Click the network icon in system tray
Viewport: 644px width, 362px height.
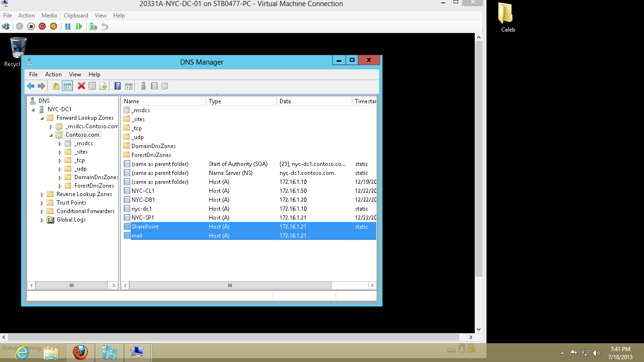coord(585,353)
